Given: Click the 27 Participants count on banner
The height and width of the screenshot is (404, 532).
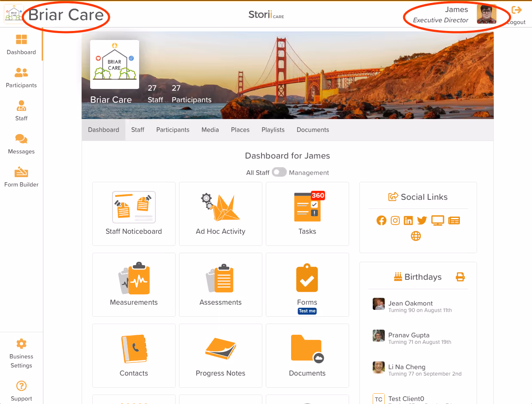Looking at the screenshot, I should pos(192,94).
